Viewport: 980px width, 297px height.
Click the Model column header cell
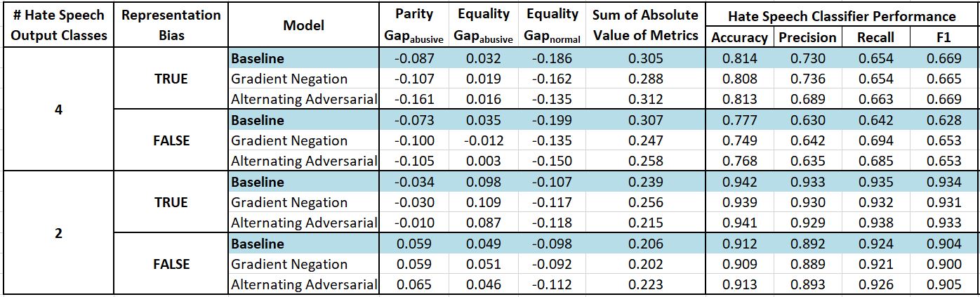pos(303,25)
